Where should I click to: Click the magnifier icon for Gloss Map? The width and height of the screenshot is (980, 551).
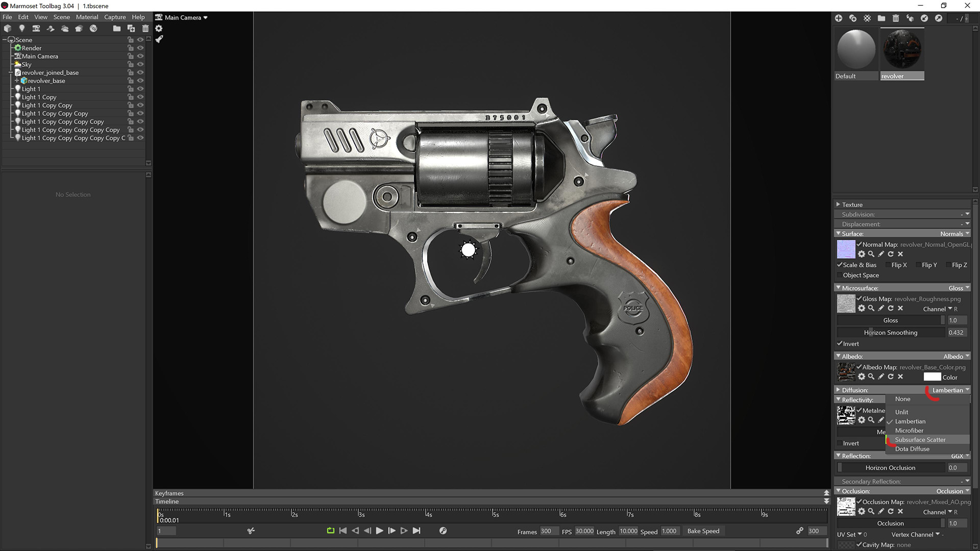click(871, 308)
